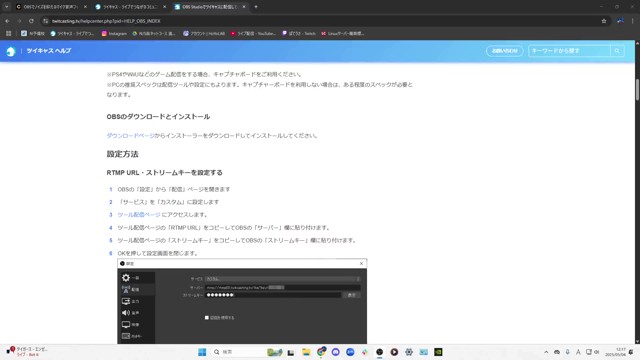Open the Twitch bookmark
This screenshot has width=640, height=360.
[x=299, y=33]
